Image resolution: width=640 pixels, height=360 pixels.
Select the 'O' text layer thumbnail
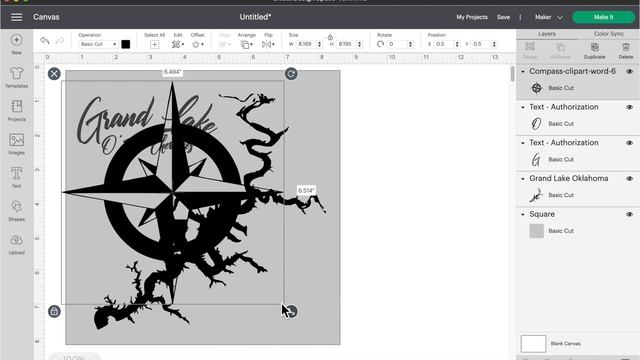pos(536,124)
